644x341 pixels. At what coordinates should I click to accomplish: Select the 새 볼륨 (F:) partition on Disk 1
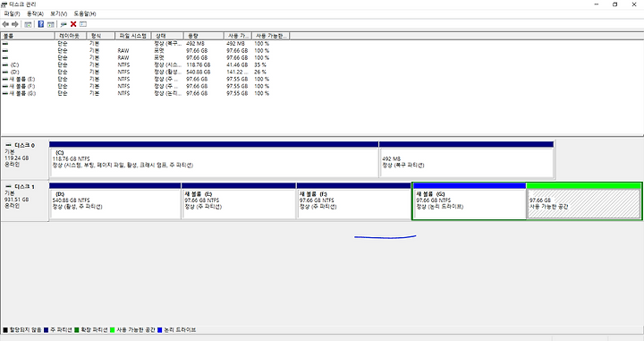353,200
